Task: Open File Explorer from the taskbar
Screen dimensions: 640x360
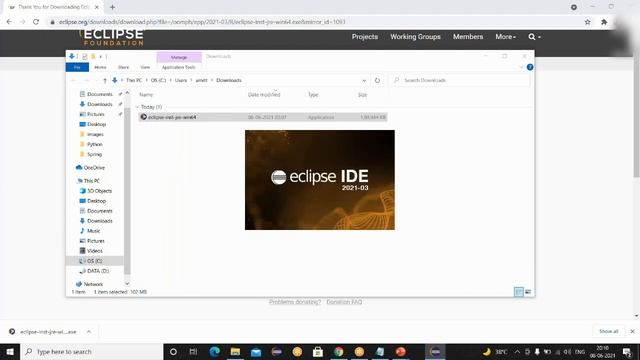Action: pyautogui.click(x=235, y=352)
